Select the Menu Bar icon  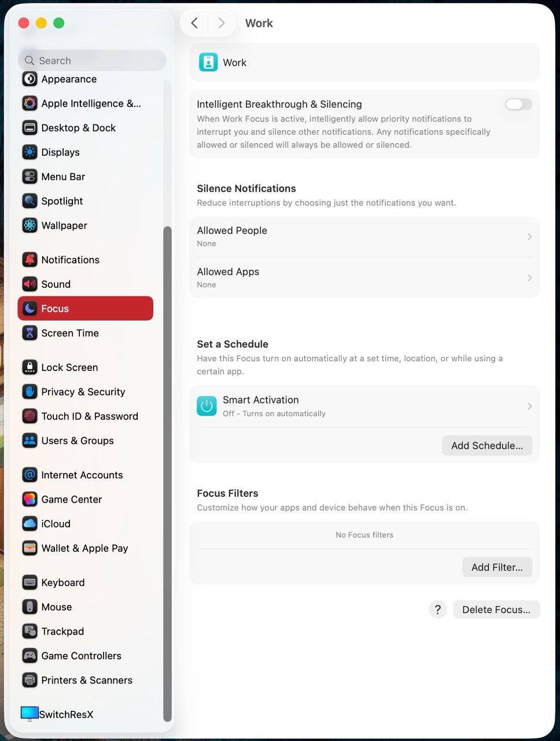30,176
